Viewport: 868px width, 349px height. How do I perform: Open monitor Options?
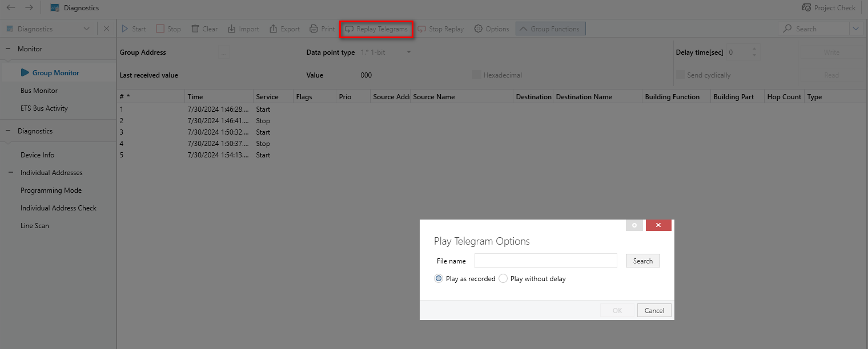(492, 29)
